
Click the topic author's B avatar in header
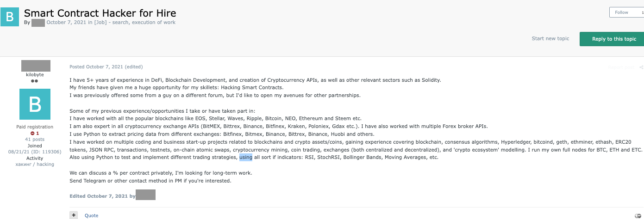click(x=10, y=16)
